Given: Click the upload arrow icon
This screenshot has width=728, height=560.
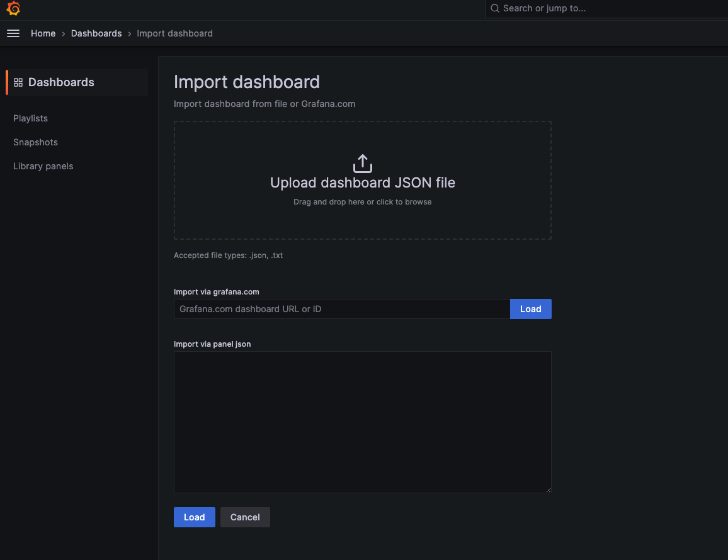Looking at the screenshot, I should (x=362, y=164).
